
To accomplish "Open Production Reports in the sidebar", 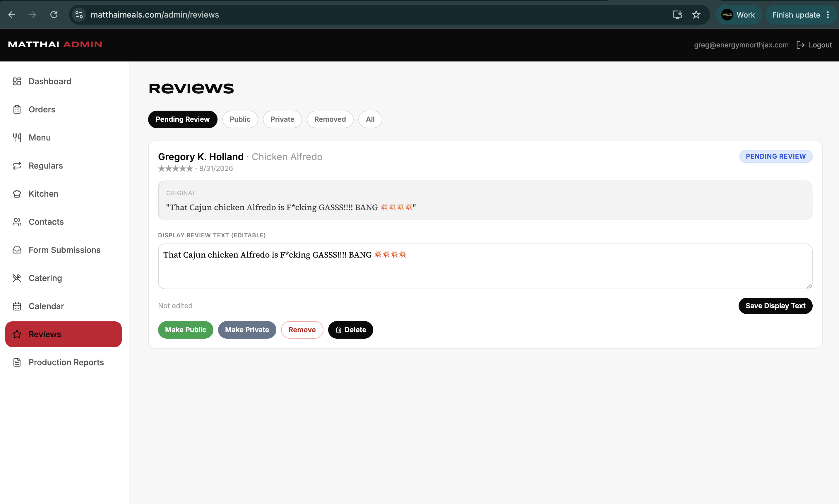I will 64,362.
